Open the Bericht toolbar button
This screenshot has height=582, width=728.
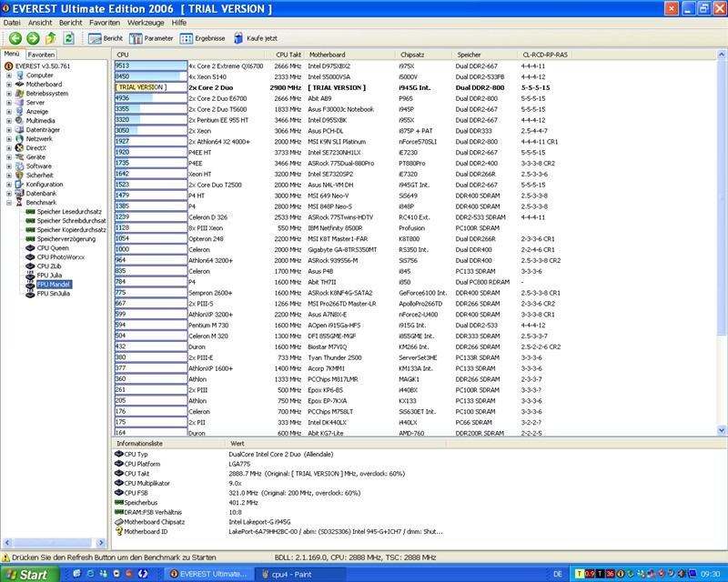click(x=106, y=38)
